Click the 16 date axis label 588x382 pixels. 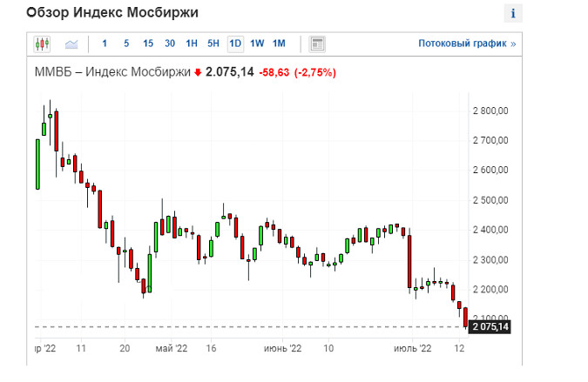(x=211, y=348)
